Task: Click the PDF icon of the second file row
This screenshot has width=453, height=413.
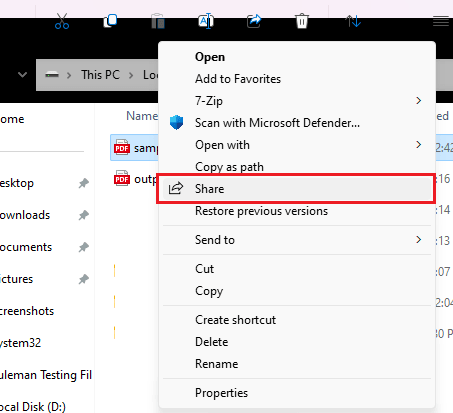Action: [x=122, y=178]
